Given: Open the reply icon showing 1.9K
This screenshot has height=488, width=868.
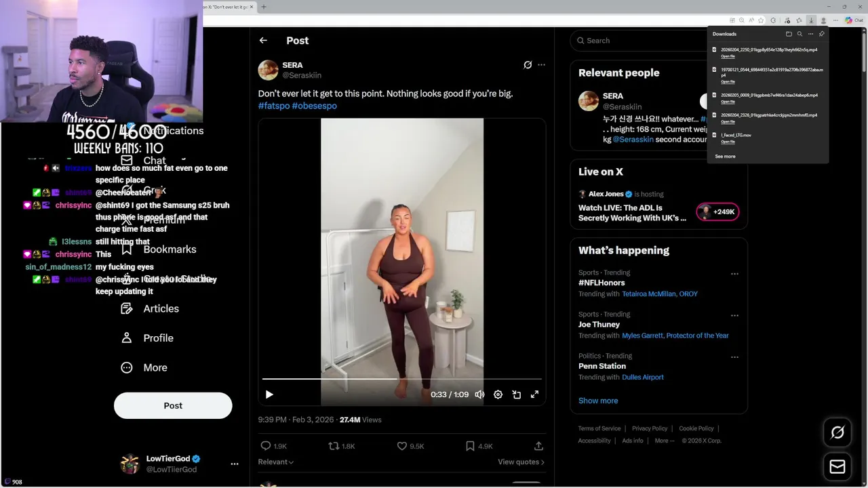Looking at the screenshot, I should (273, 446).
